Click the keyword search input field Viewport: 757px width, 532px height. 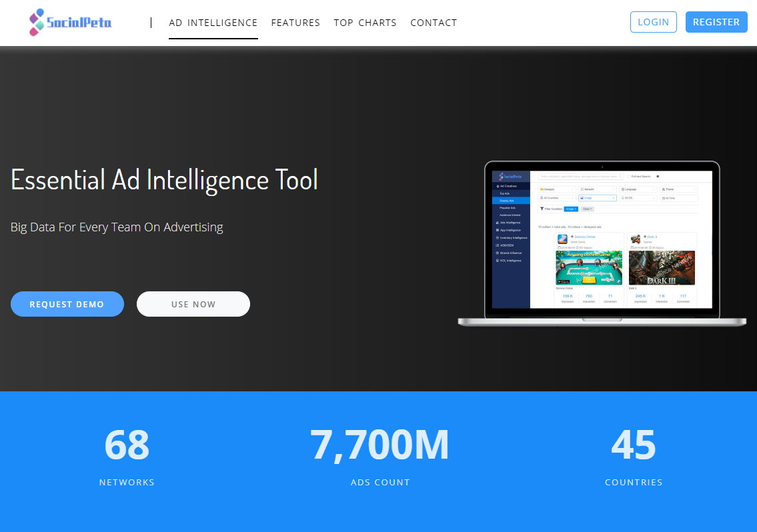pyautogui.click(x=580, y=177)
